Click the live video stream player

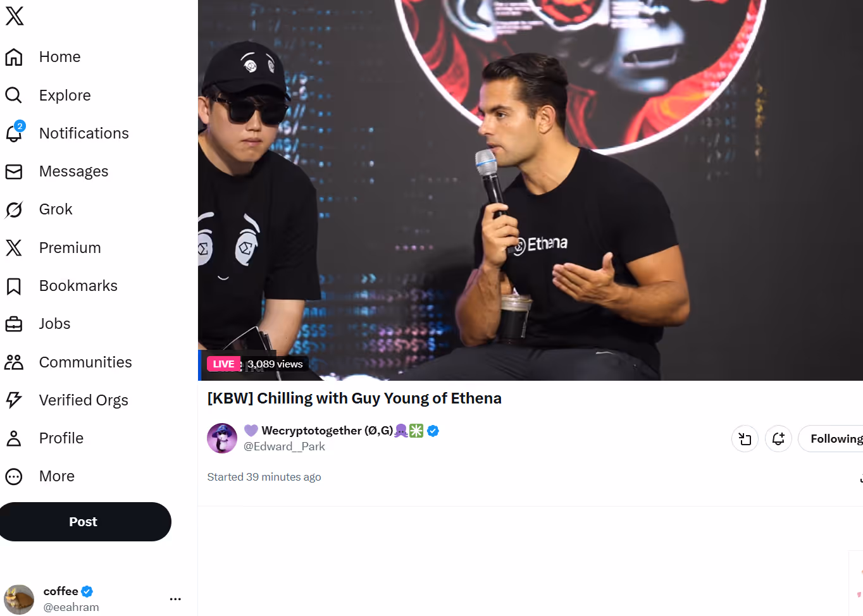[530, 190]
